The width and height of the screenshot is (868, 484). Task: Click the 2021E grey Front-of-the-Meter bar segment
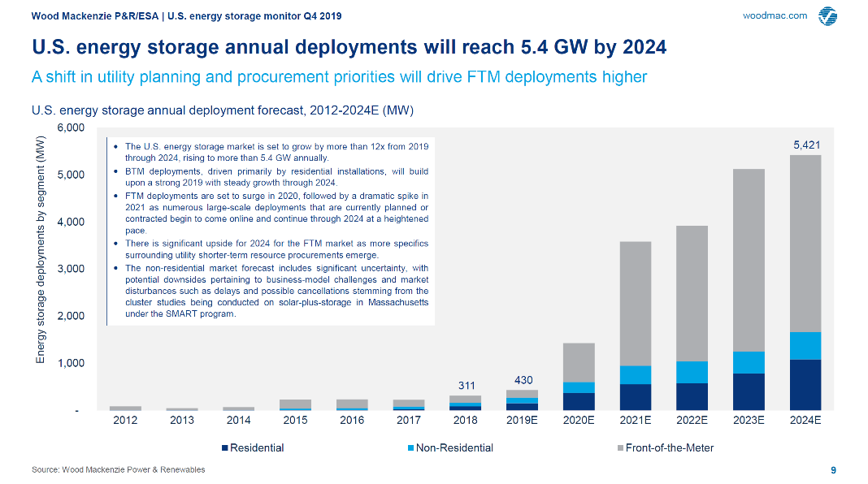tap(636, 304)
